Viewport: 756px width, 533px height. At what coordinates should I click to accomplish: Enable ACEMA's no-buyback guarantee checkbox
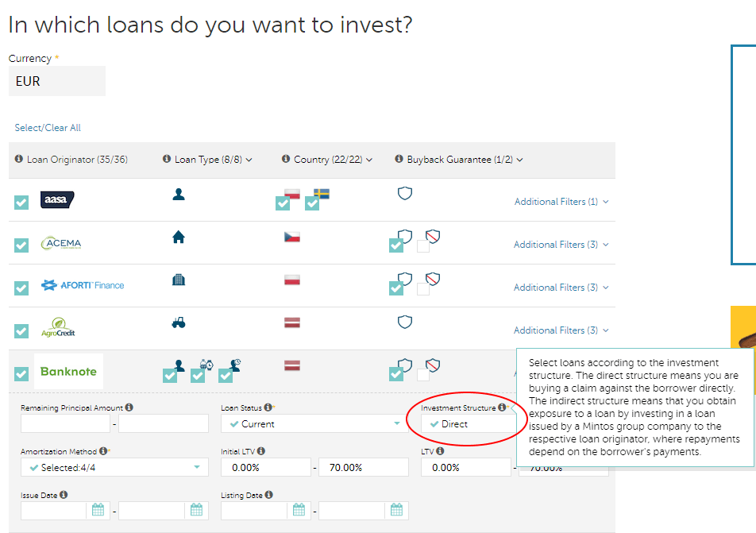tap(423, 246)
